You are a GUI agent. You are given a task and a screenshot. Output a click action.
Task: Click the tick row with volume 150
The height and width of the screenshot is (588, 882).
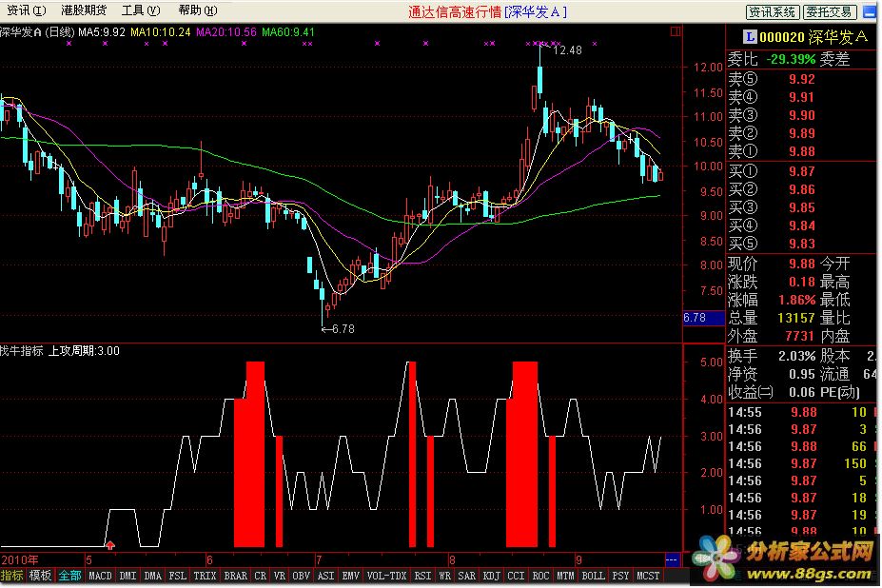801,463
